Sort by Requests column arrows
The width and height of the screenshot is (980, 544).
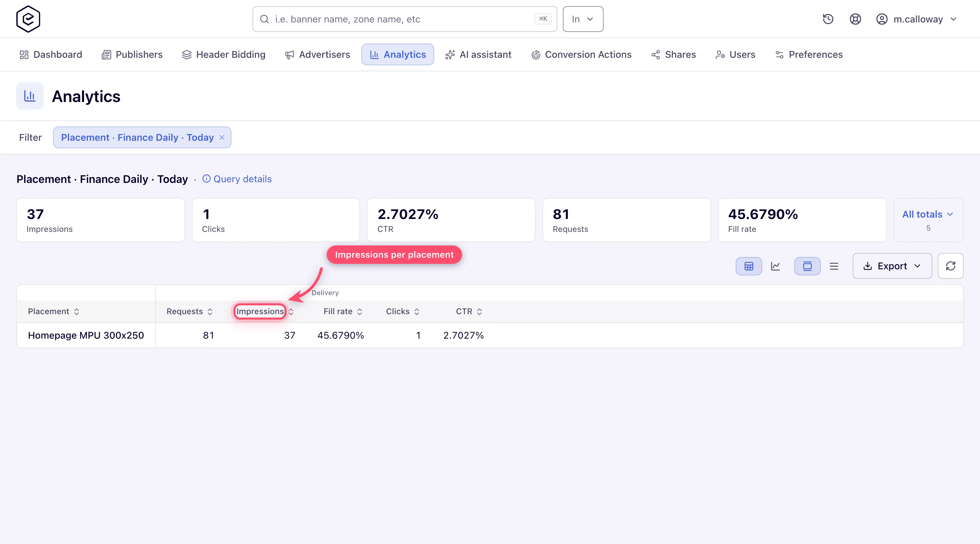[210, 312]
